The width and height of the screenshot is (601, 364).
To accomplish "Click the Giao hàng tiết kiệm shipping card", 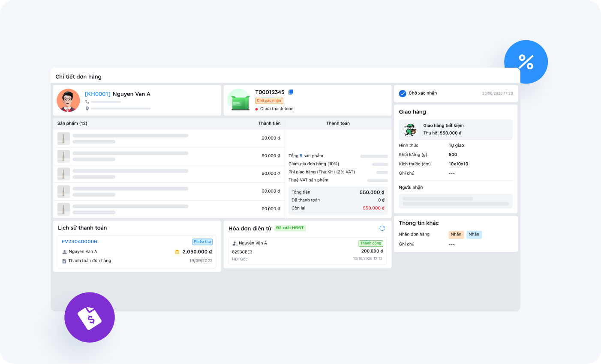I will click(455, 129).
